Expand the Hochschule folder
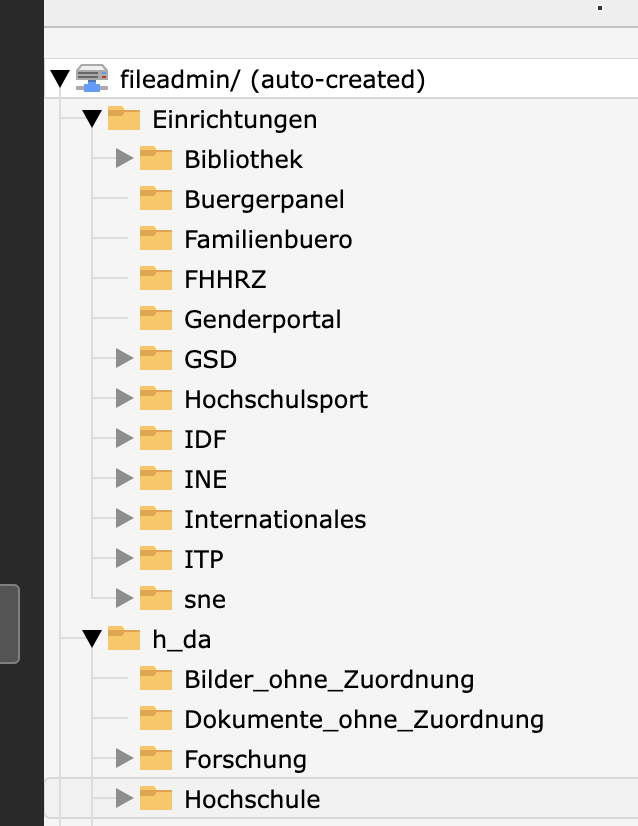Viewport: 638px width, 826px height. coord(124,799)
